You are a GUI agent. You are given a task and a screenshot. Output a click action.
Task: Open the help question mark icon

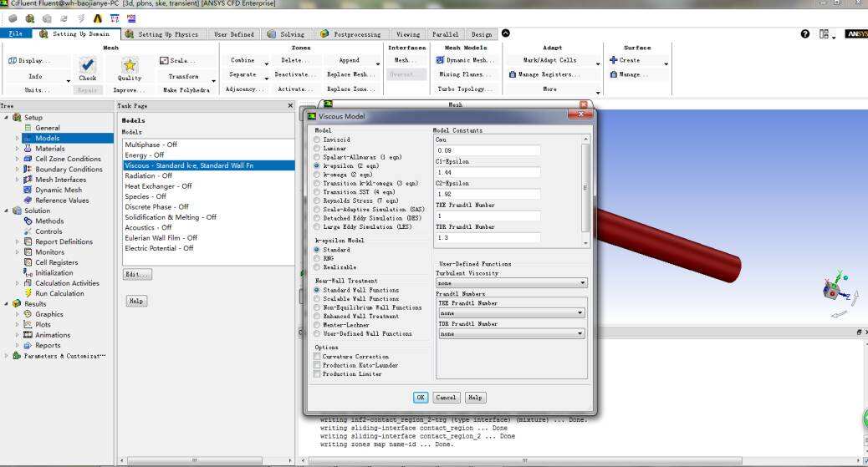click(x=805, y=33)
